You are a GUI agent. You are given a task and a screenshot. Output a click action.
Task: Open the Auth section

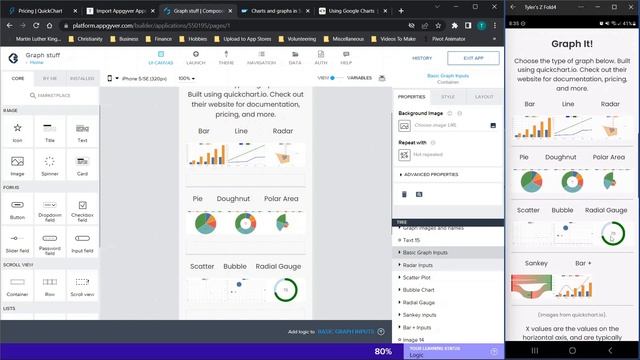(321, 58)
